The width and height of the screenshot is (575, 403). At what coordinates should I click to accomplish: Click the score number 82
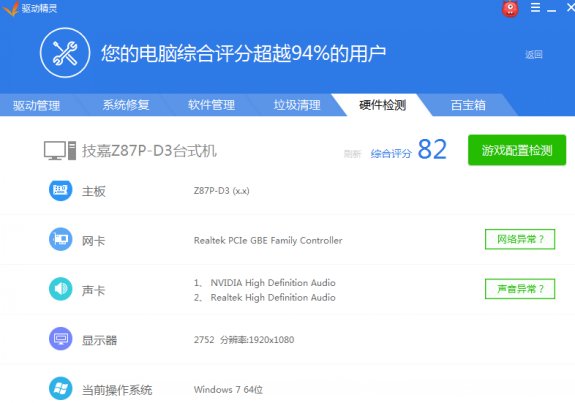pos(432,150)
